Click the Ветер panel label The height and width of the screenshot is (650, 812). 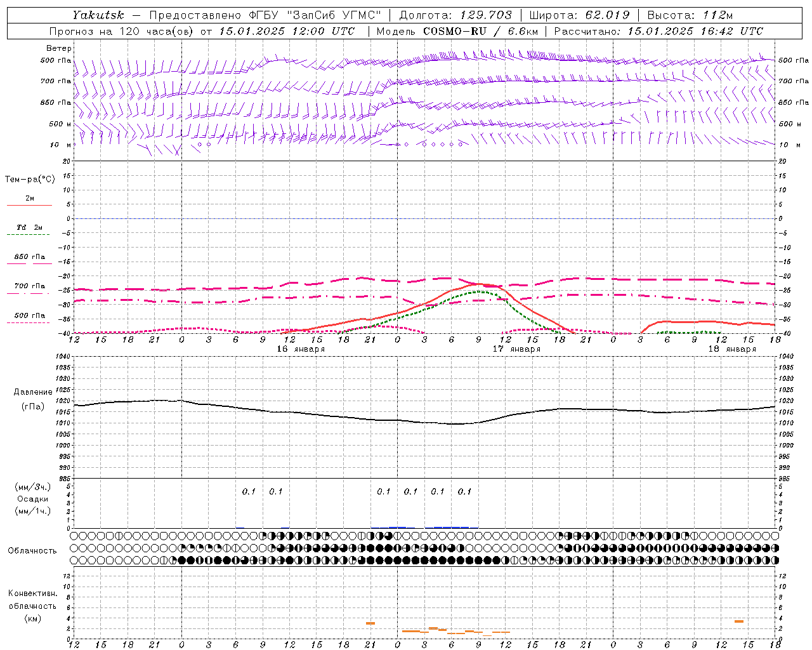pos(59,48)
